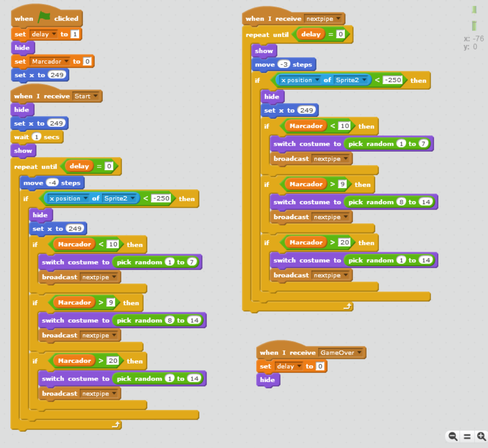Click the loop arrow in the nextpipe repeat block
Viewport: 488px width, 448px height.
coord(347,307)
